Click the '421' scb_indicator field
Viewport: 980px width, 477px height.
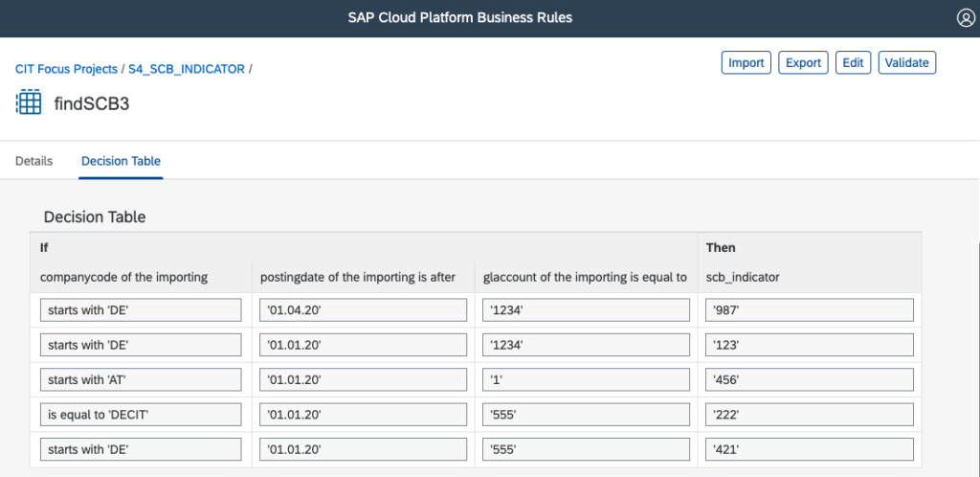tap(810, 449)
